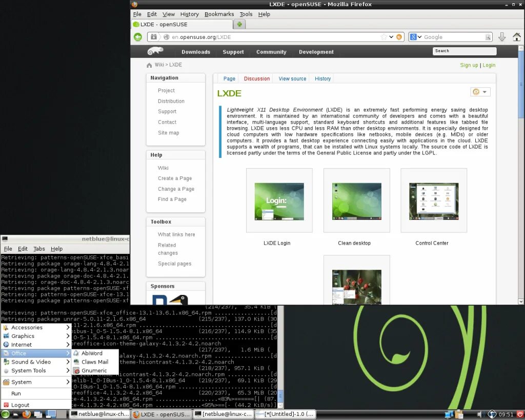This screenshot has height=420, width=525.
Task: Expand the System submenu
Action: (36, 382)
